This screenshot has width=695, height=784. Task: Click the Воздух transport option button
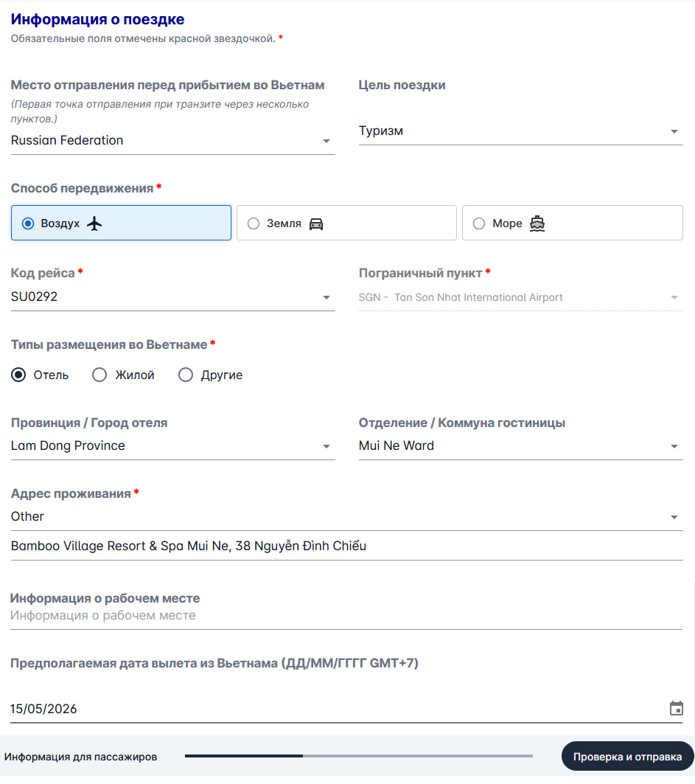[x=121, y=223]
